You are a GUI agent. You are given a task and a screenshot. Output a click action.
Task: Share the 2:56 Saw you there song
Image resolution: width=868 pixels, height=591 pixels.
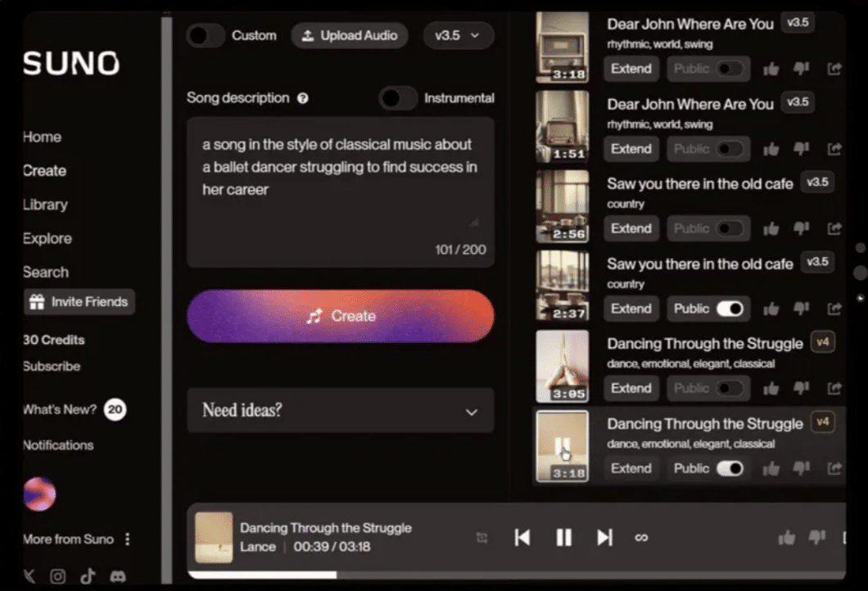834,228
